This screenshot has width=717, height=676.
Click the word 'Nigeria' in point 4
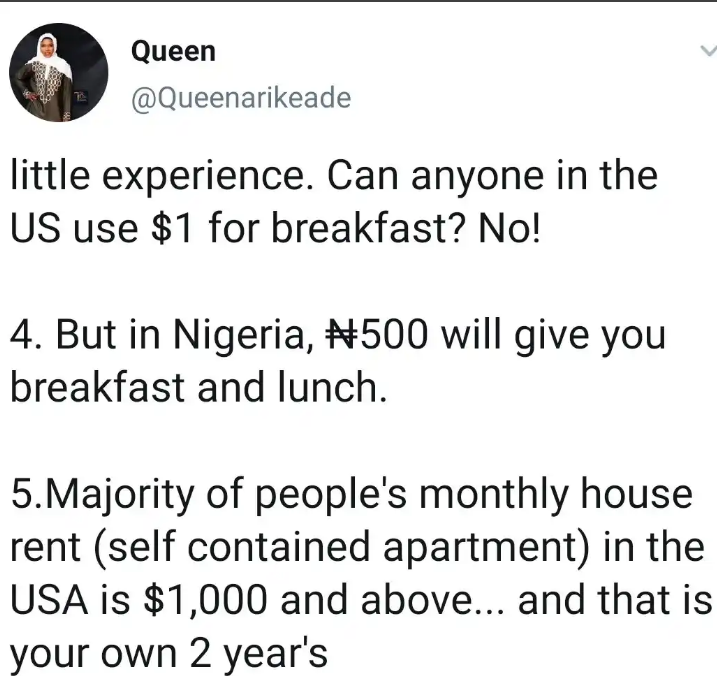click(239, 335)
